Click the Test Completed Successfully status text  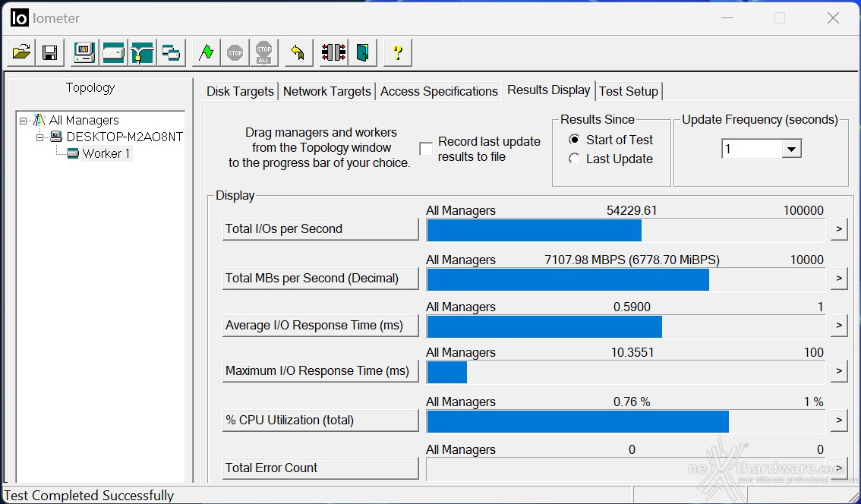[x=89, y=495]
